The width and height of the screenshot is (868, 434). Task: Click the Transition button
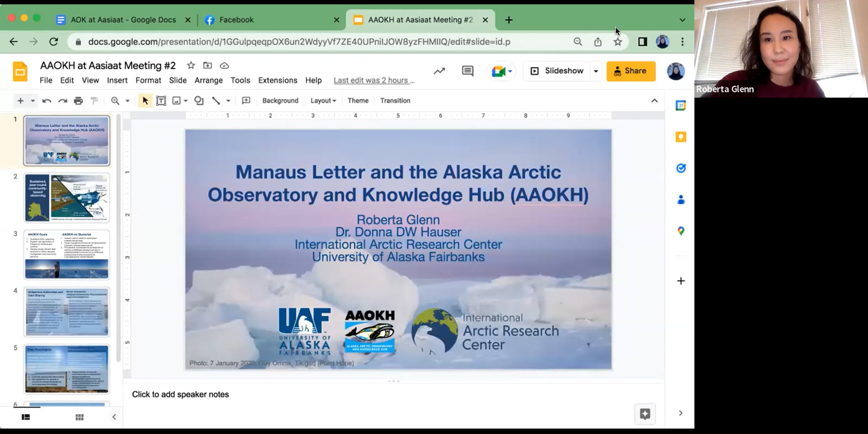coord(395,101)
